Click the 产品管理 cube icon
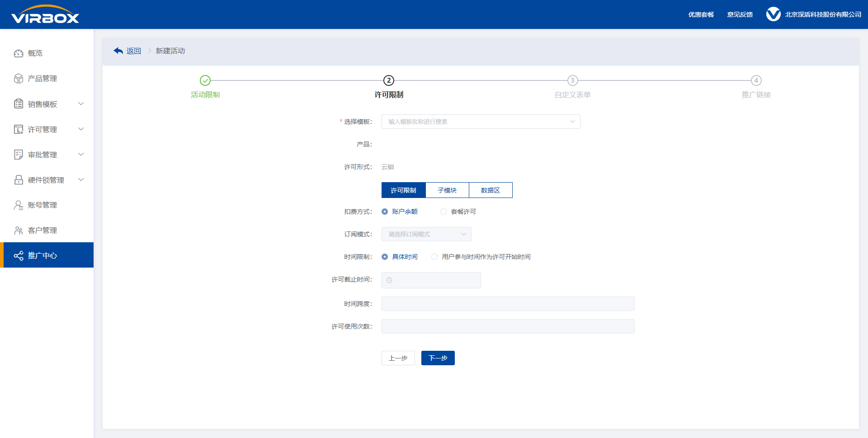The image size is (868, 438). [19, 79]
